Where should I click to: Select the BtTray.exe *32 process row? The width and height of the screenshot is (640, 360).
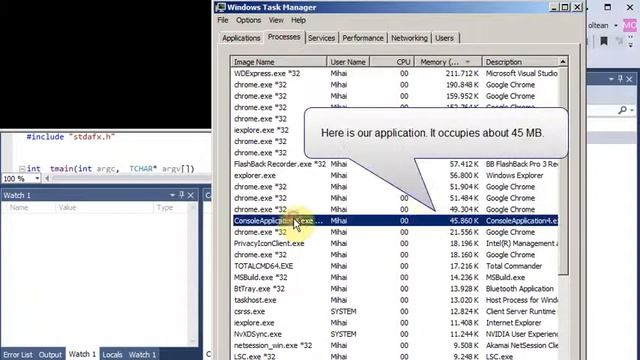tap(395, 289)
